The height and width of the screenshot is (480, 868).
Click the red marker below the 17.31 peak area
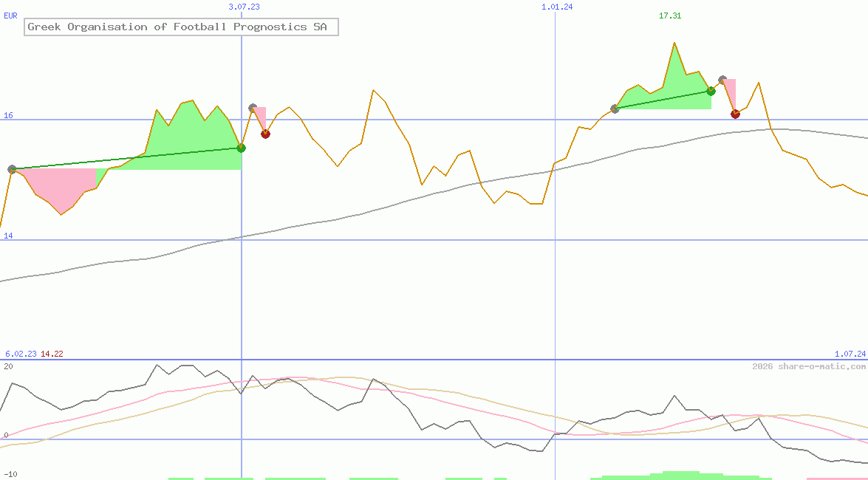735,114
